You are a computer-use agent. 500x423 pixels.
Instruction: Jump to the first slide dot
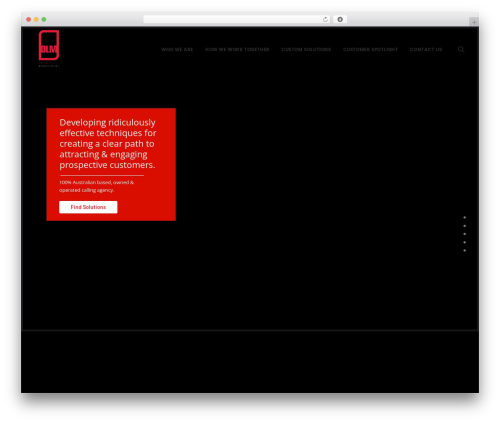click(464, 217)
